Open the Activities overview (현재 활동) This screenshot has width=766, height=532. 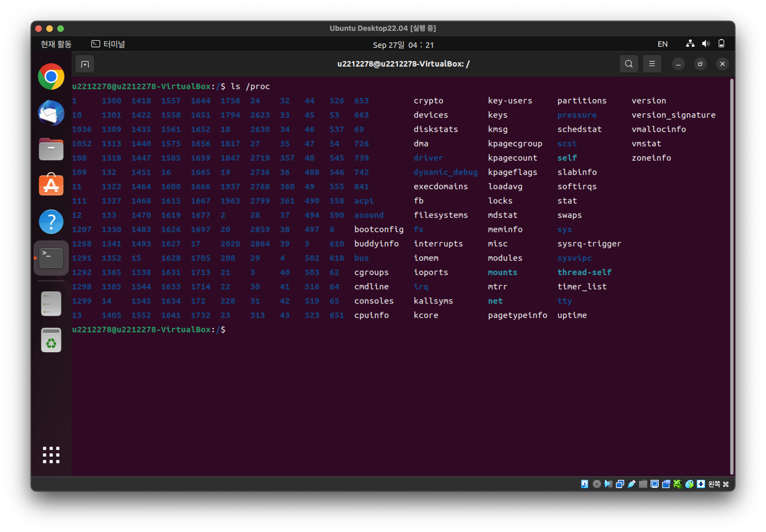[56, 44]
